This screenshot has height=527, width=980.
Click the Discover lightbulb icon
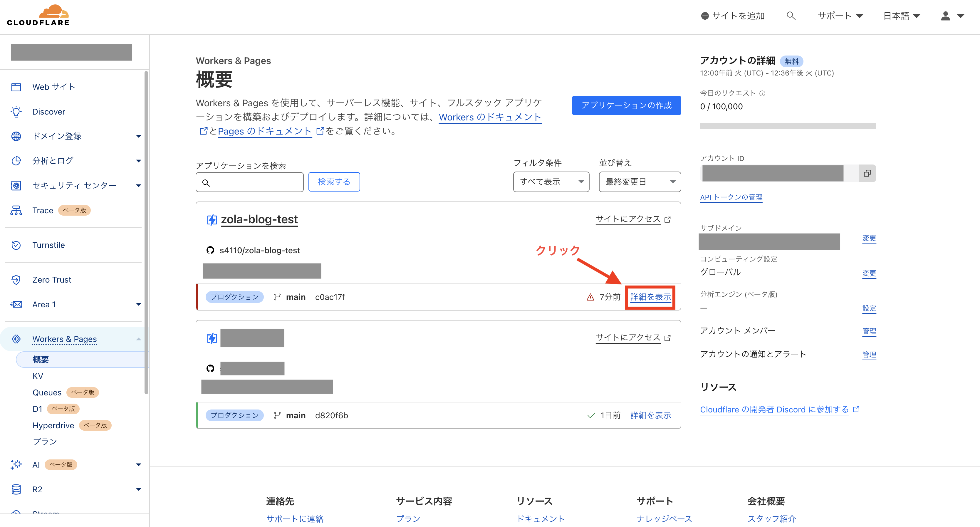click(16, 112)
